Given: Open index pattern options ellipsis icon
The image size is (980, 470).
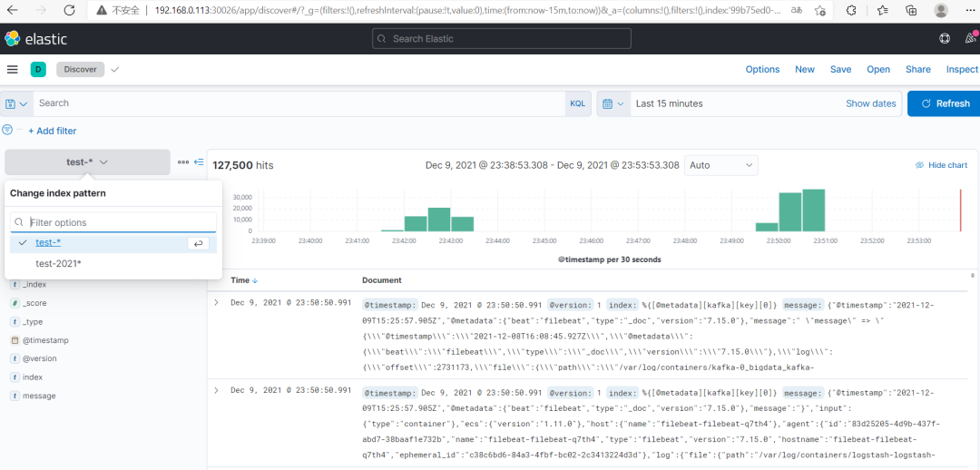Looking at the screenshot, I should [183, 162].
